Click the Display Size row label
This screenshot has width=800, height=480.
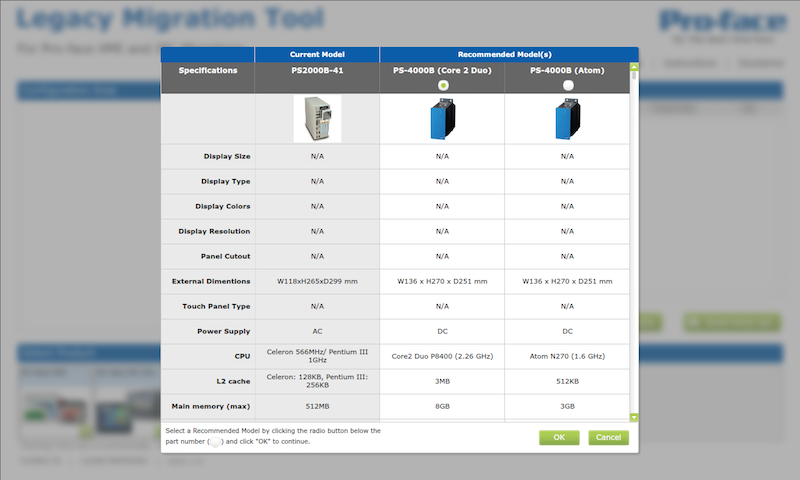pos(227,157)
